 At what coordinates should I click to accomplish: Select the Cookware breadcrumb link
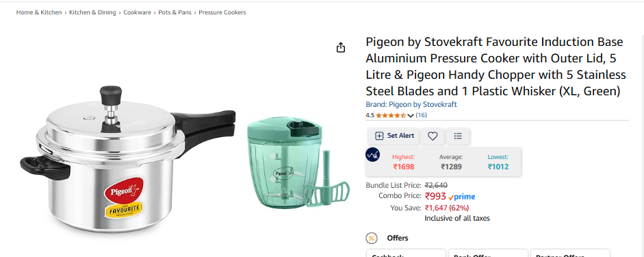pos(137,12)
